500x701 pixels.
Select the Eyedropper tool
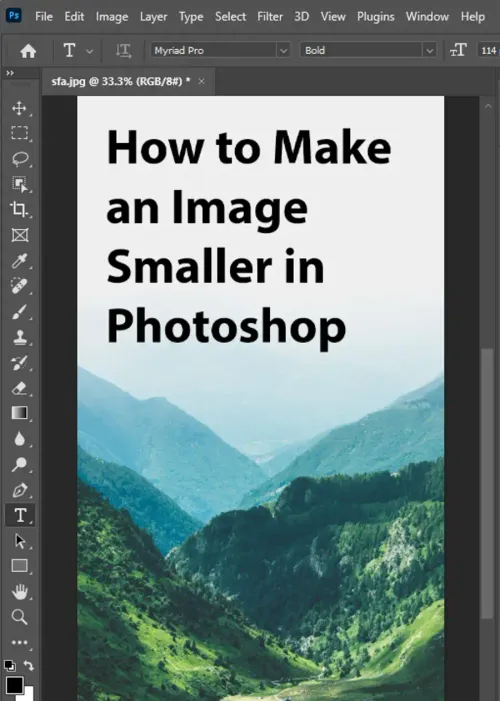(19, 261)
